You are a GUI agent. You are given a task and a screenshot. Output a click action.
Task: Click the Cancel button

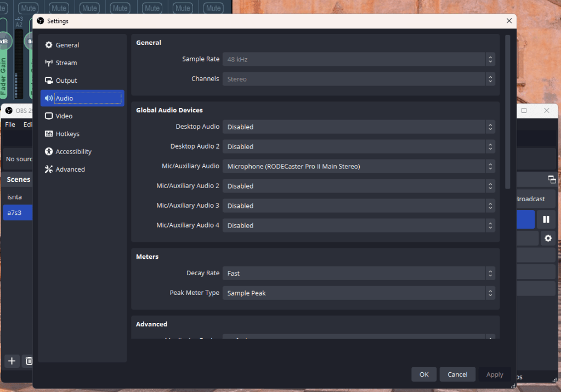(457, 374)
